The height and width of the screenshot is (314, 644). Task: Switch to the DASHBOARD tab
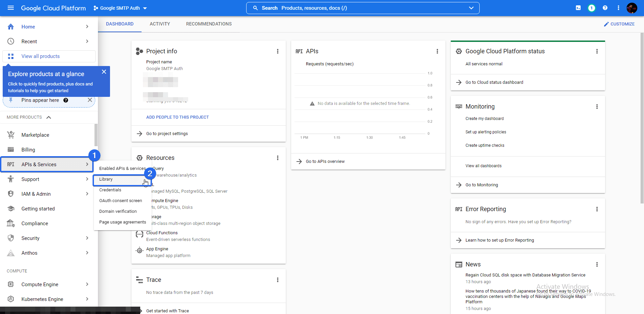[120, 24]
